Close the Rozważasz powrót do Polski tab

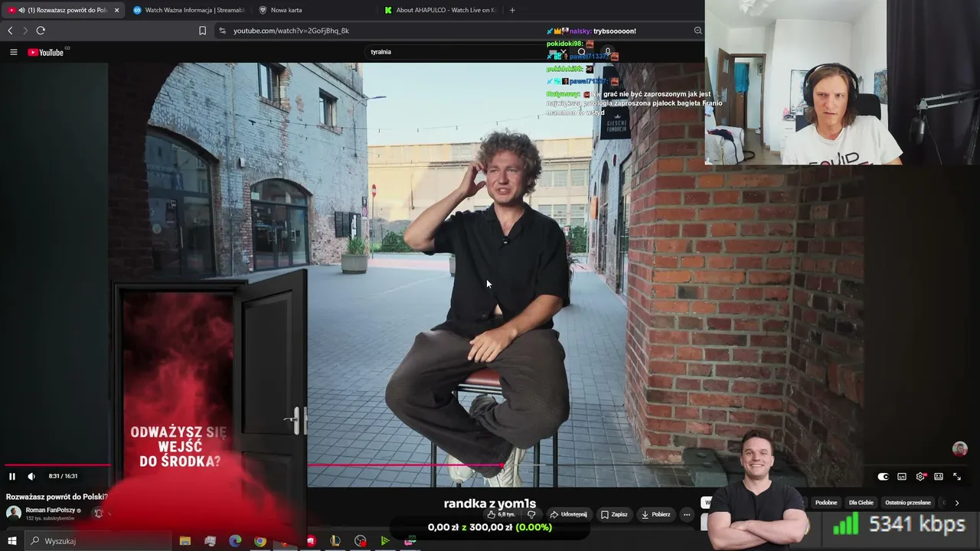116,10
